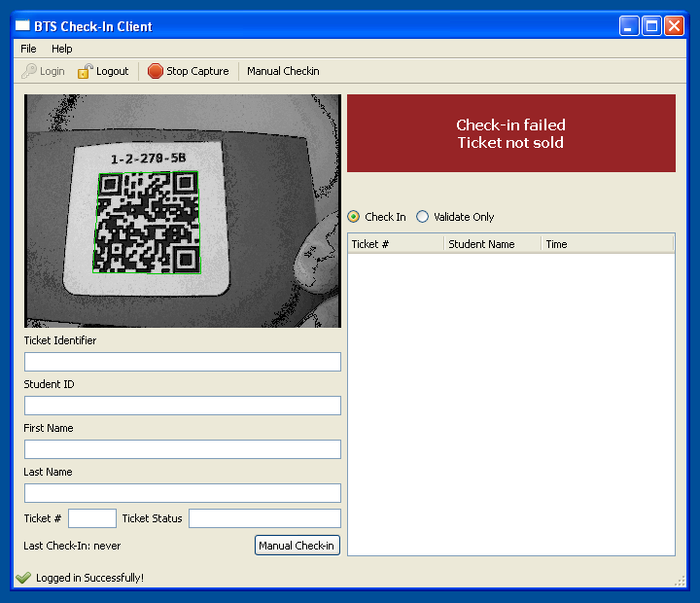Viewport: 700px width, 603px height.
Task: Close the BTS Check-In Client window
Action: click(x=674, y=26)
